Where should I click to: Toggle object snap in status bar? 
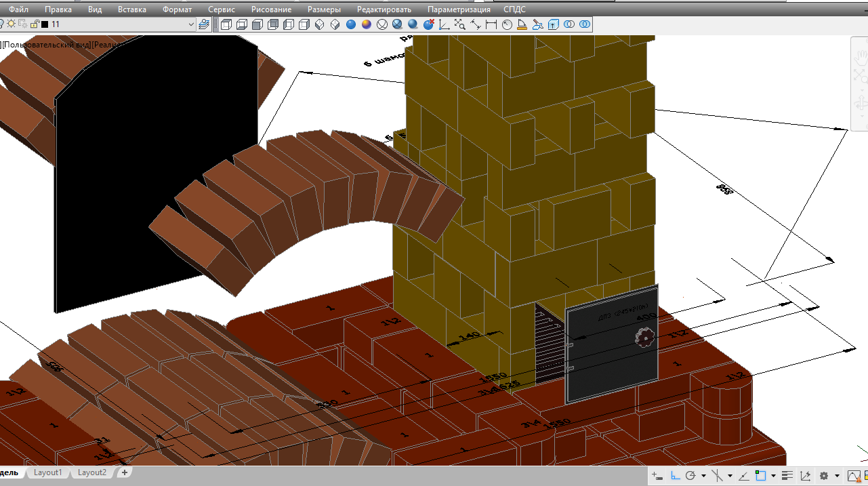[761, 476]
